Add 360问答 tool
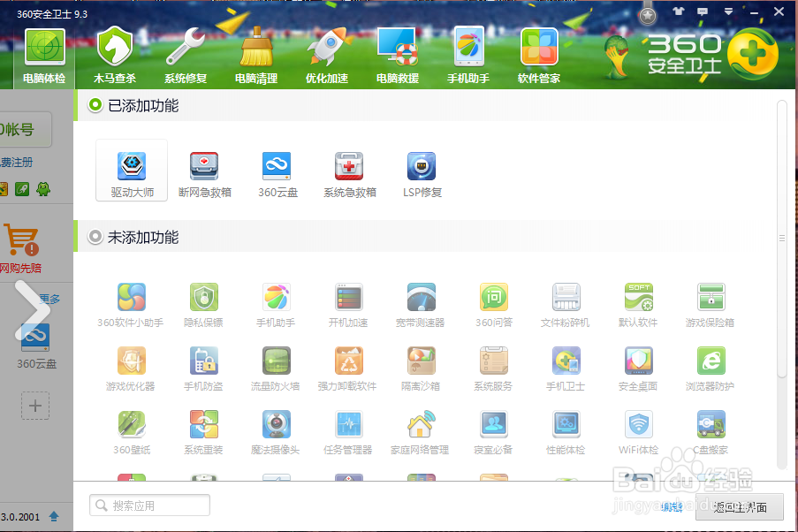798x532 pixels. pyautogui.click(x=494, y=305)
